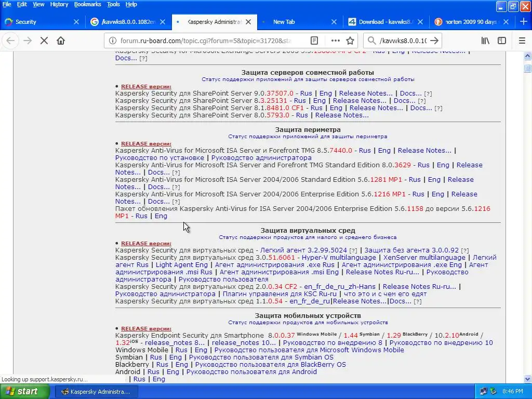Screen dimensions: 532x399
Task: Show site information for forum.ru-board.com
Action: [113, 41]
